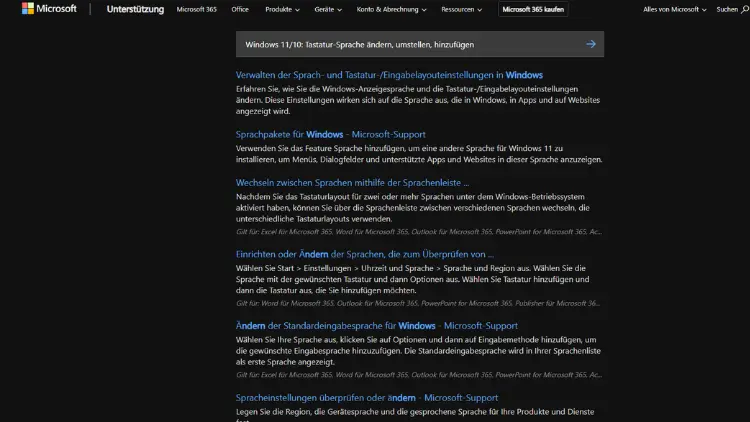
Task: Click description starting 'Nachdem Sie das Tastaturlayout'
Action: point(412,208)
